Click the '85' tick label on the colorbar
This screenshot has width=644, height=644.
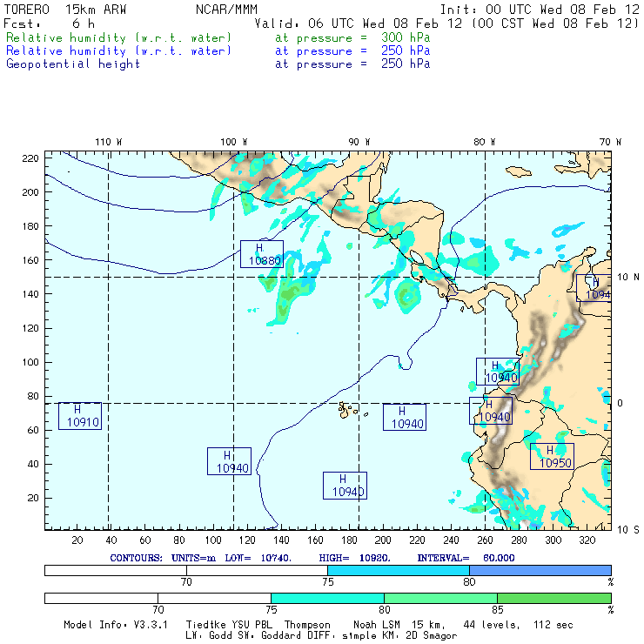(x=498, y=609)
